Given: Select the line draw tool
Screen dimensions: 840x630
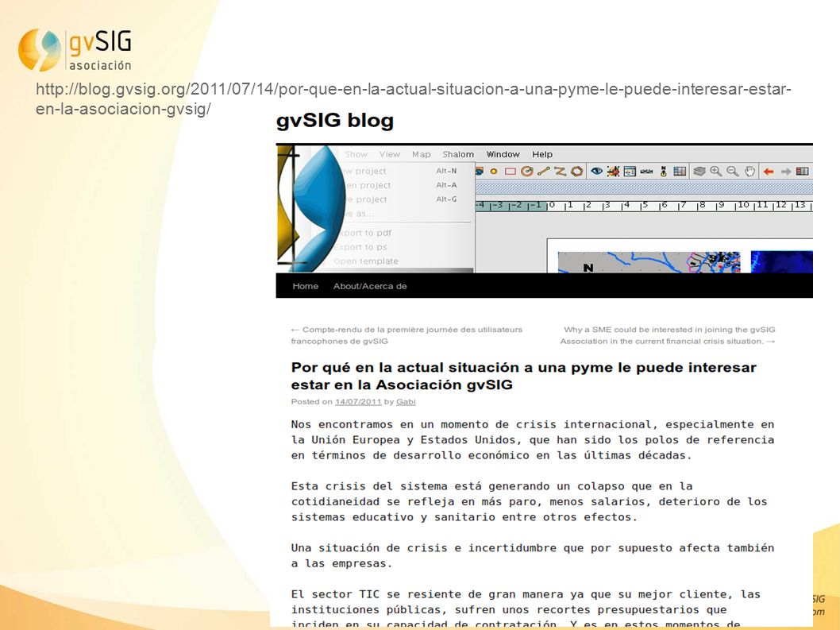Looking at the screenshot, I should (x=544, y=172).
